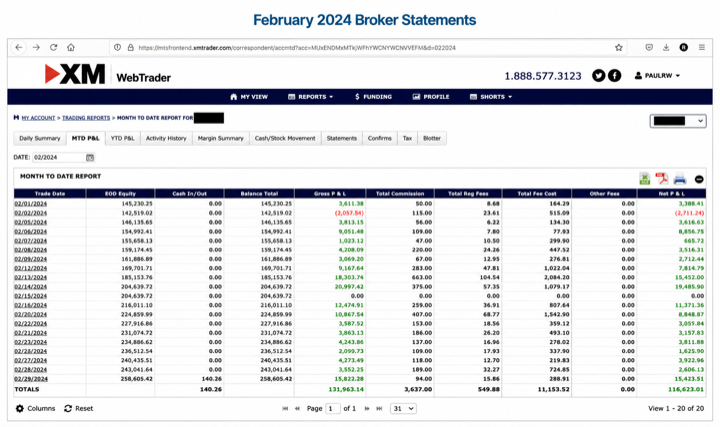Open rows per page dropdown showing 31
The height and width of the screenshot is (427, 720).
(x=403, y=408)
